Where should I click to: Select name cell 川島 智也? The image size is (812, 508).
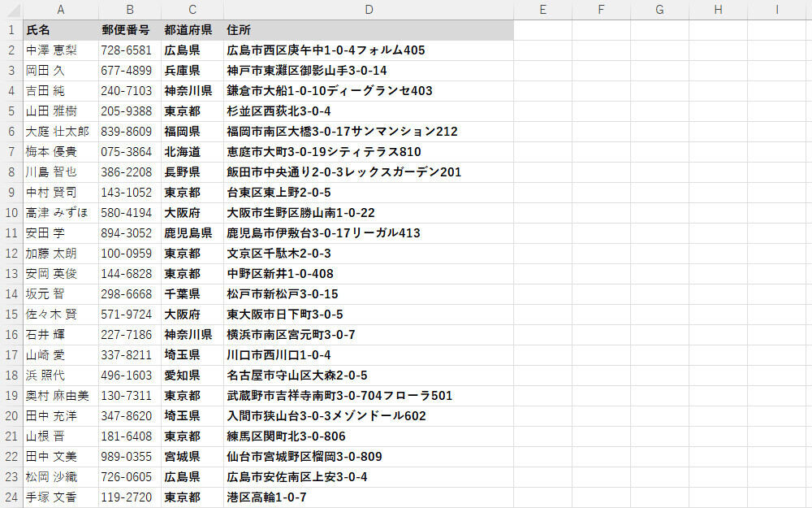click(61, 172)
